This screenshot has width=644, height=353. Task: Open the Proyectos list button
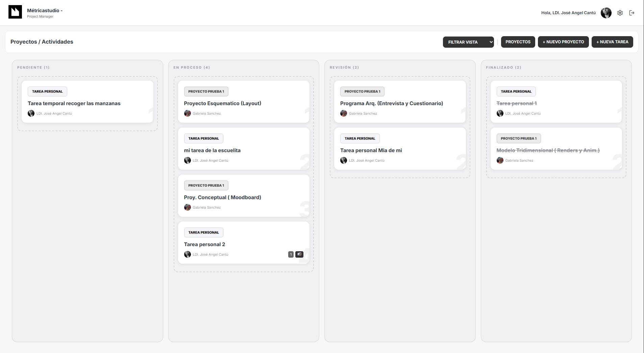(518, 42)
